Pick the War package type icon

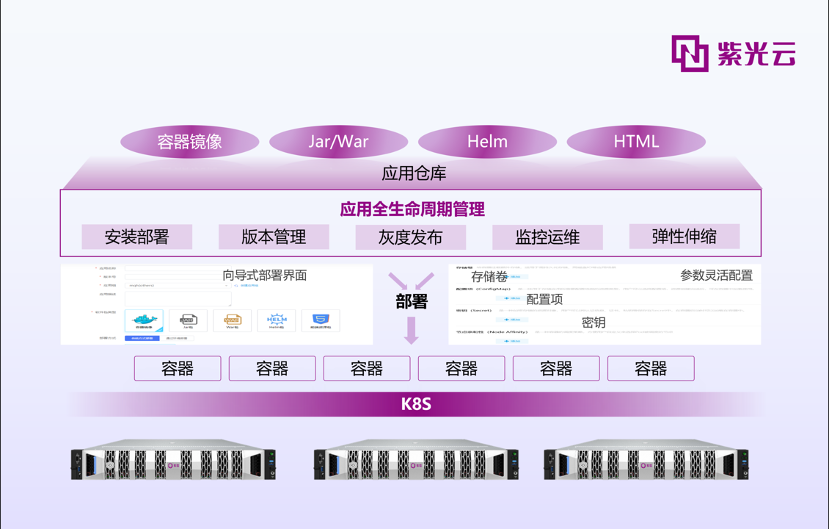click(x=232, y=320)
